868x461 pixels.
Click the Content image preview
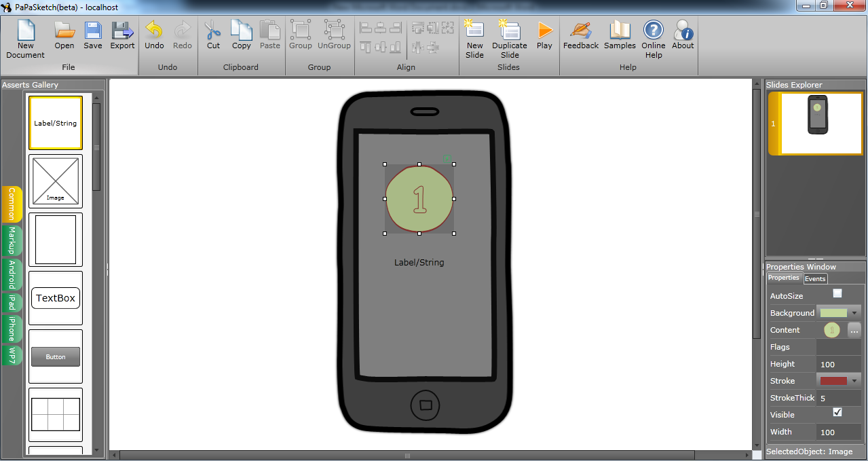[x=832, y=330]
